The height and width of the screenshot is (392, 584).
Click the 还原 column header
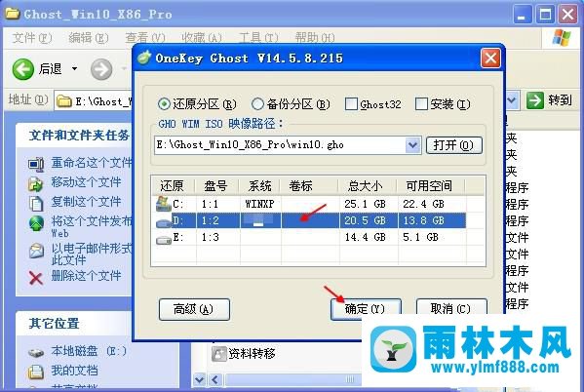click(x=173, y=185)
